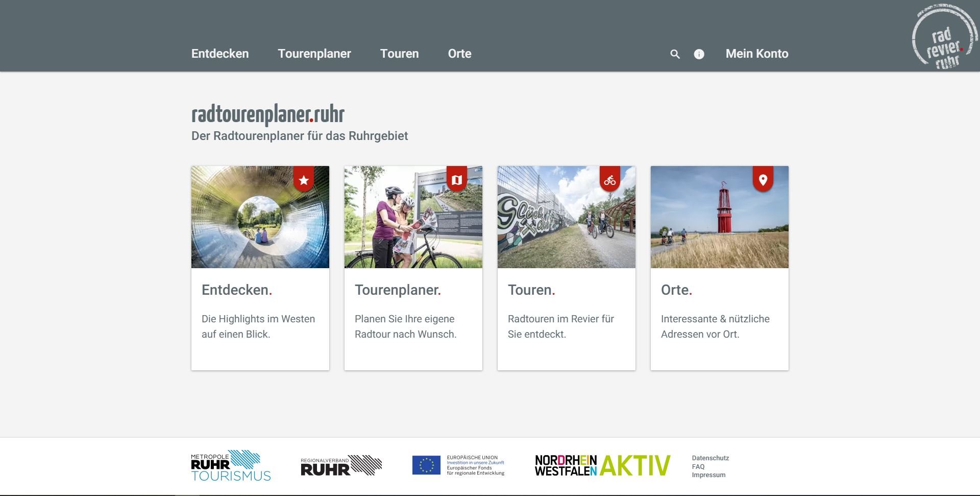Open the Datenschutz footer link
The height and width of the screenshot is (496, 980).
point(710,458)
